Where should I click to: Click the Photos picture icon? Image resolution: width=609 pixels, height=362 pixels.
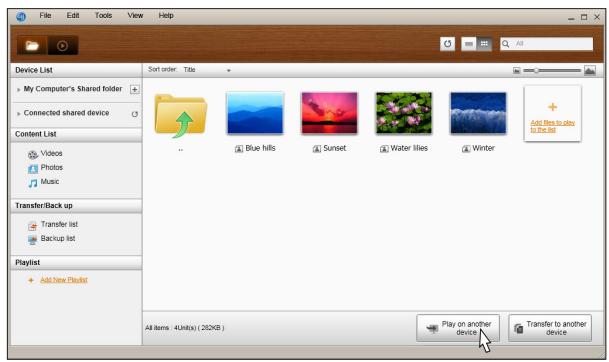[33, 169]
